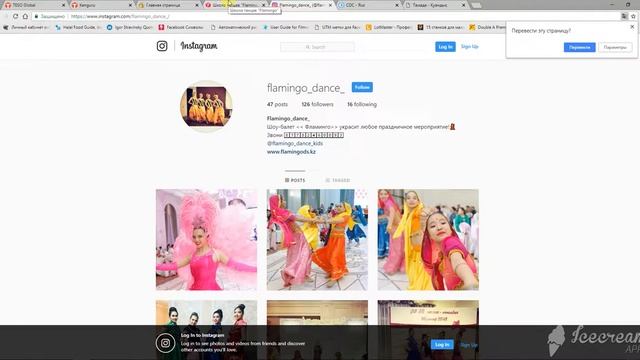
Task: Open the 15 станков bookmark
Action: [x=441, y=27]
